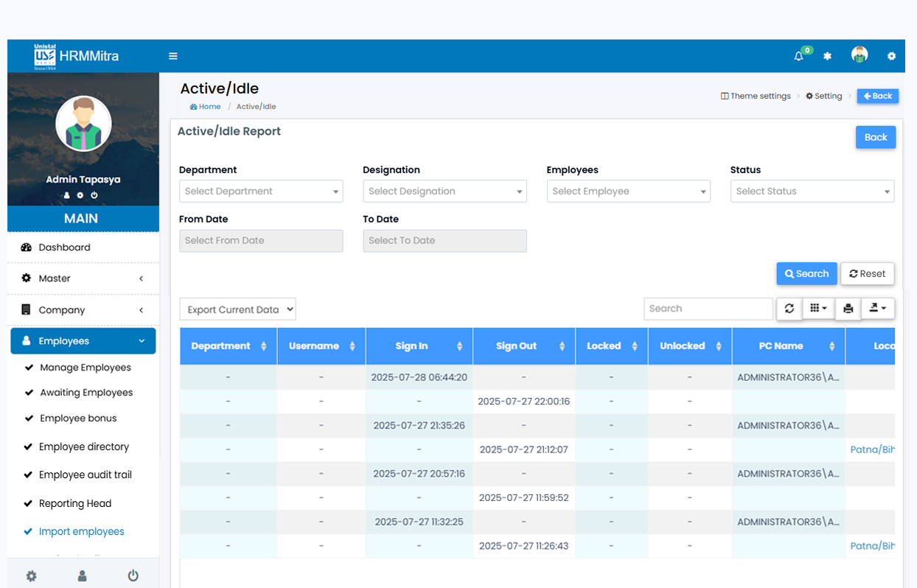Open Dashboard from the sidebar
This screenshot has width=917, height=588.
point(64,248)
